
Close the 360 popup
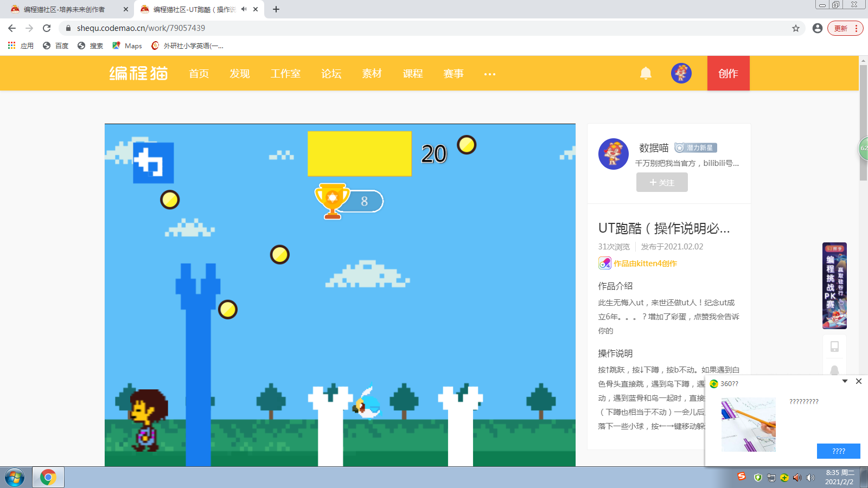pos(859,381)
